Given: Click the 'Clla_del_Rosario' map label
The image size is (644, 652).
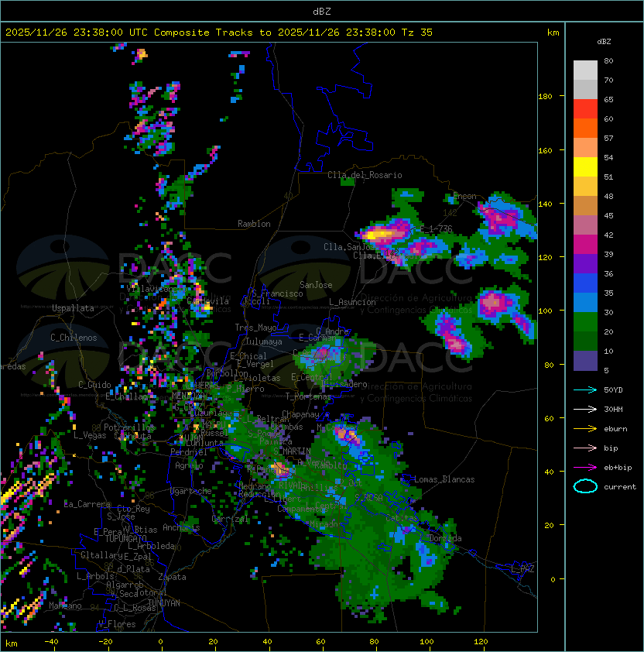Looking at the screenshot, I should tap(365, 175).
